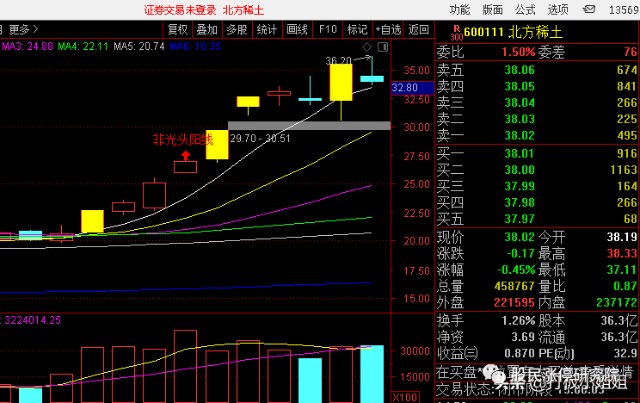The width and height of the screenshot is (640, 403).
Task: Select the 36.20 high price label
Action: [x=338, y=61]
